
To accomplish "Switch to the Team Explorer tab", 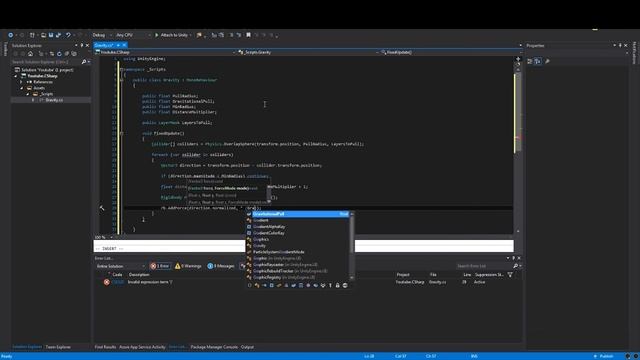I will 58,347.
